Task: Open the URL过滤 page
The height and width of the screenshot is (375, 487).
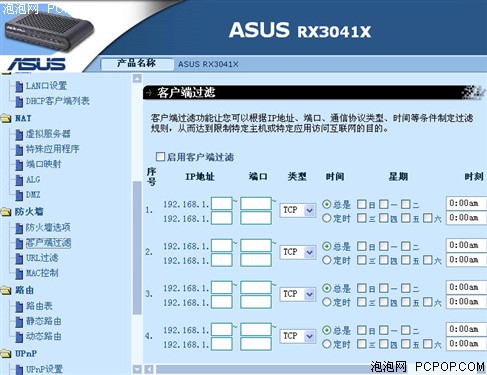Action: [42, 258]
